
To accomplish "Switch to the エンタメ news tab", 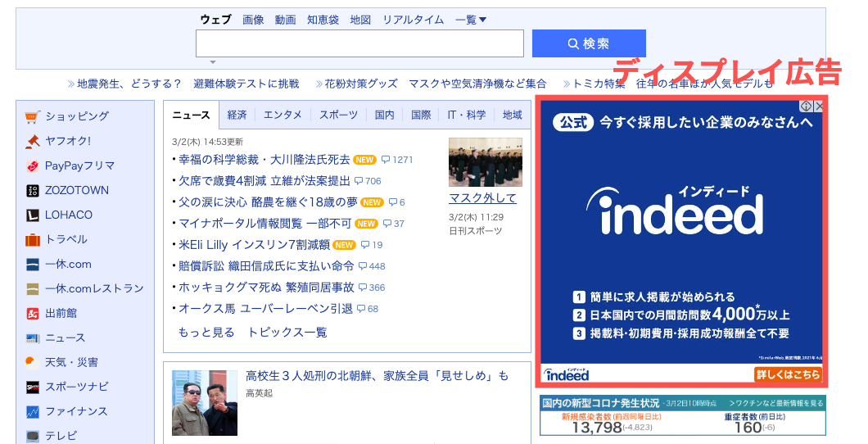I will 283,115.
